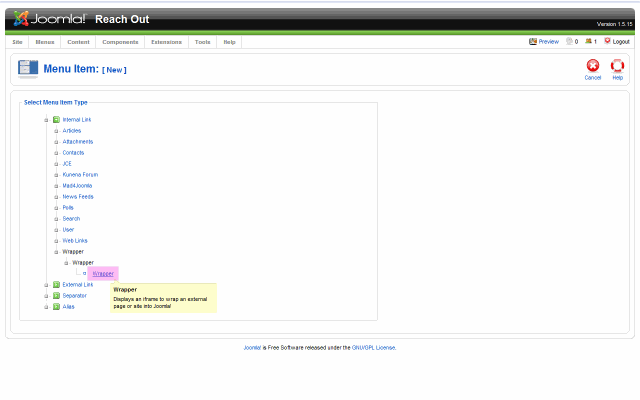Screen dimensions: 640x400
Task: Expand the Contacts tree node
Action: pos(56,153)
